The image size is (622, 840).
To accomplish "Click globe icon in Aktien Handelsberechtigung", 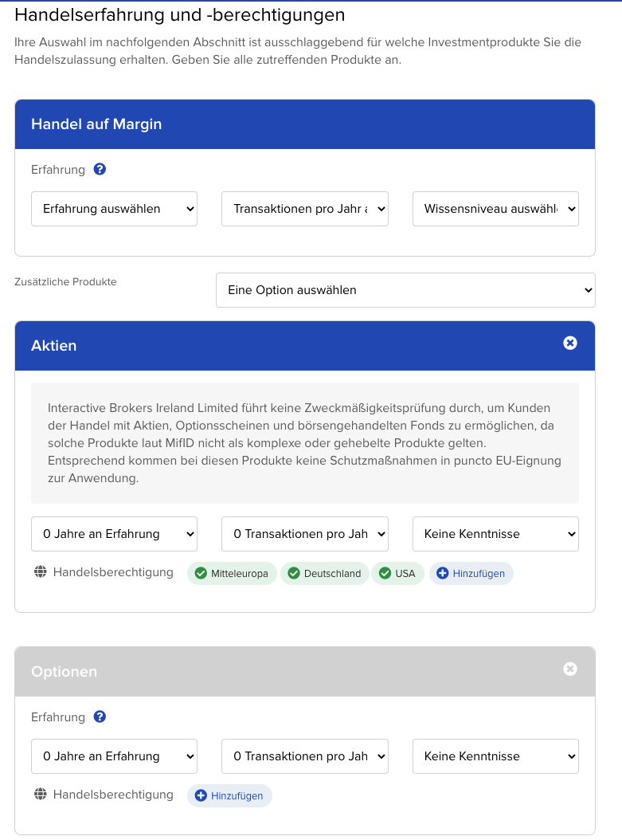I will click(41, 572).
